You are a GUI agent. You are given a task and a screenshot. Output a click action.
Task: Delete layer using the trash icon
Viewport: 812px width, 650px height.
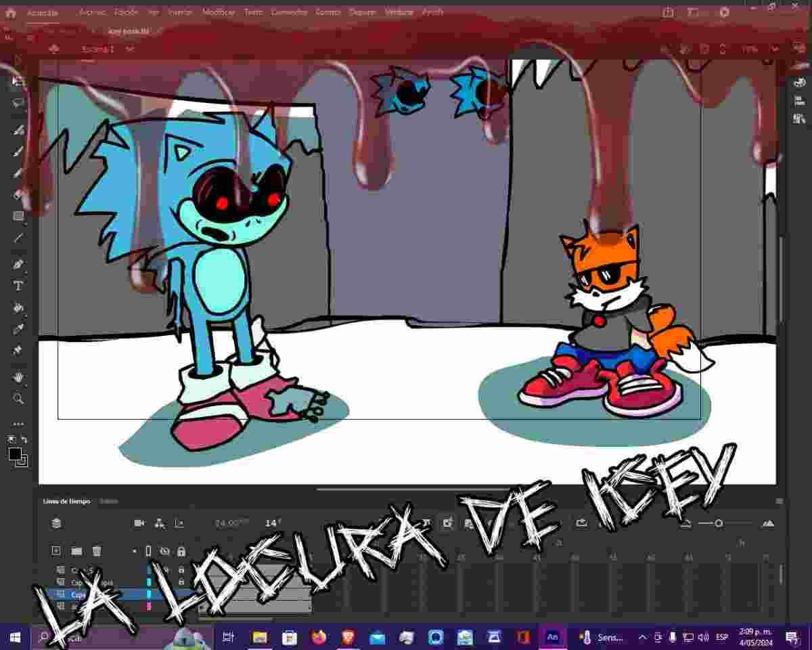pyautogui.click(x=97, y=551)
